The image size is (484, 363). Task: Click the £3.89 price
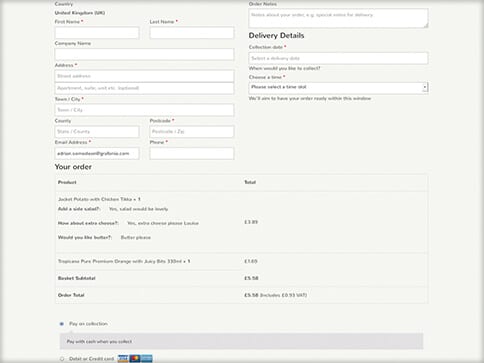pyautogui.click(x=251, y=222)
